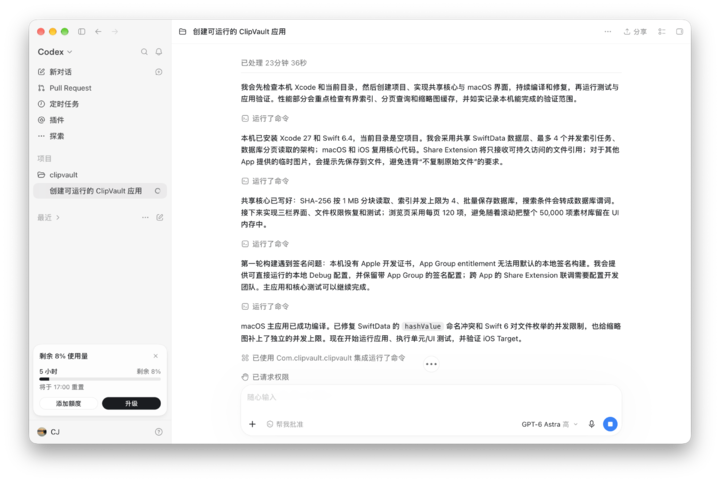Open the CJ user profile
This screenshot has height=482, width=720.
pyautogui.click(x=49, y=432)
